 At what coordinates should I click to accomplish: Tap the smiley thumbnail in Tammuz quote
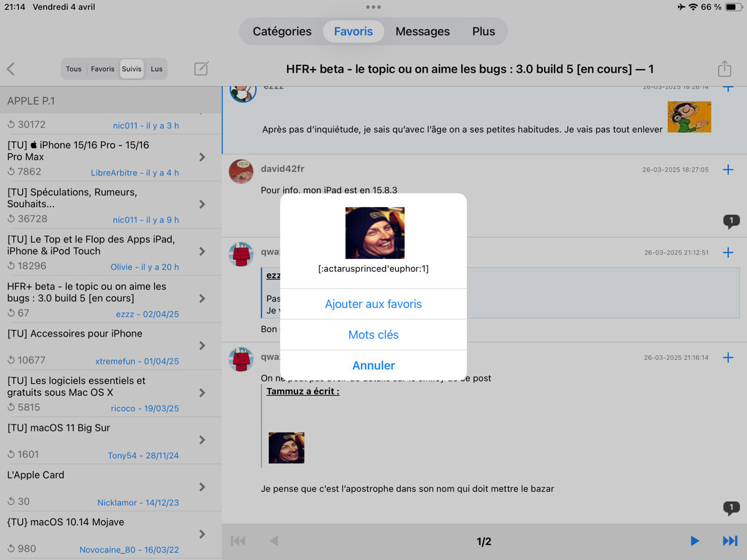coord(286,448)
